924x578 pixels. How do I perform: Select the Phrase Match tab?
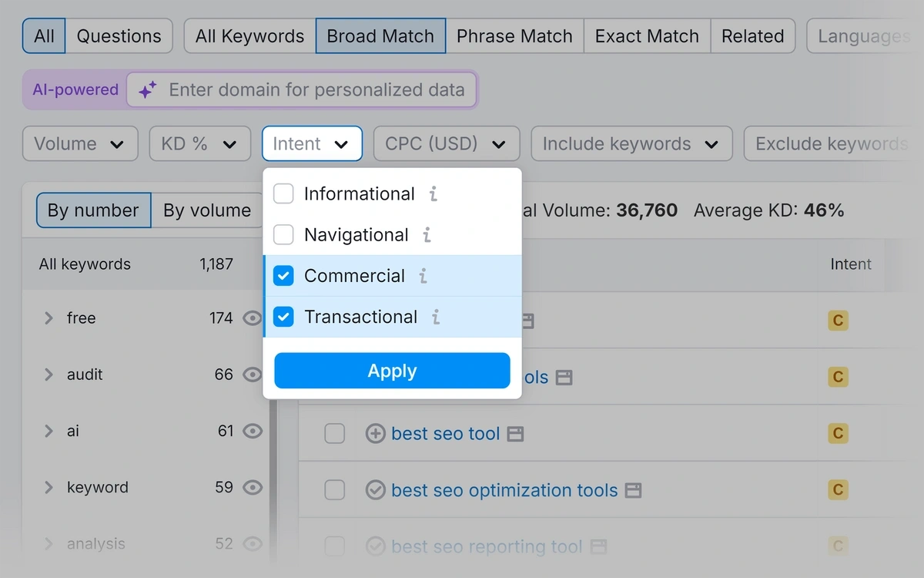pos(514,36)
